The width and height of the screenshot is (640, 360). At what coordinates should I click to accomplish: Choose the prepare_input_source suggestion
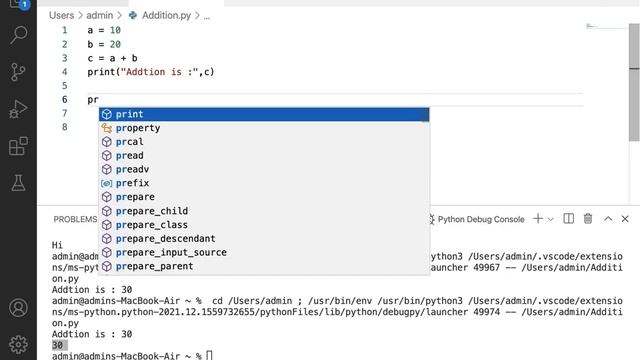[x=264, y=252]
